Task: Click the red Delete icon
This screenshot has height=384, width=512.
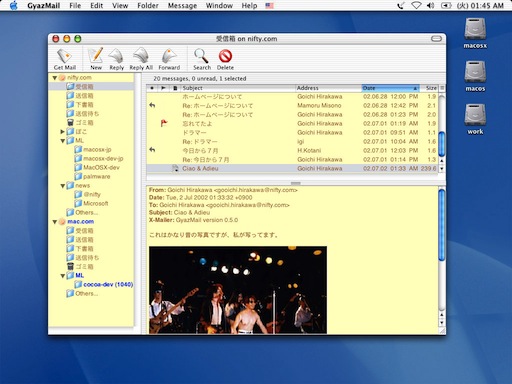Action: tap(225, 56)
